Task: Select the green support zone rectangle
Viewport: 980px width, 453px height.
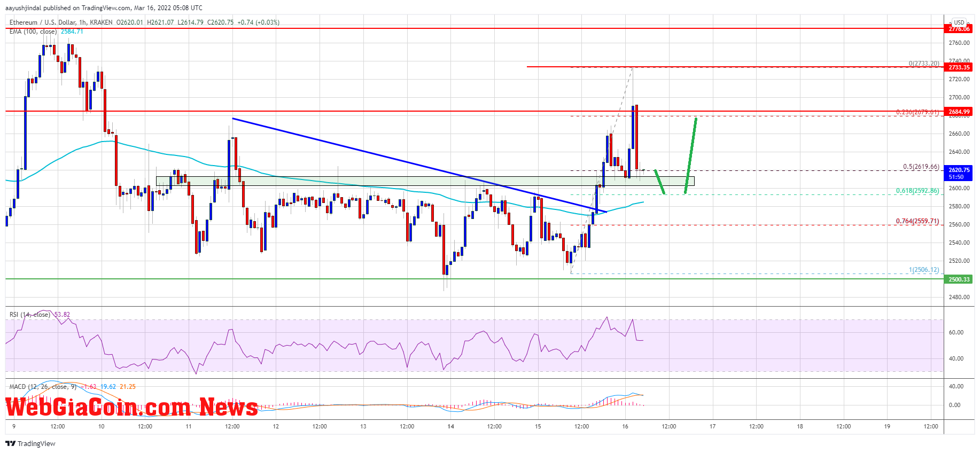Action: point(425,181)
